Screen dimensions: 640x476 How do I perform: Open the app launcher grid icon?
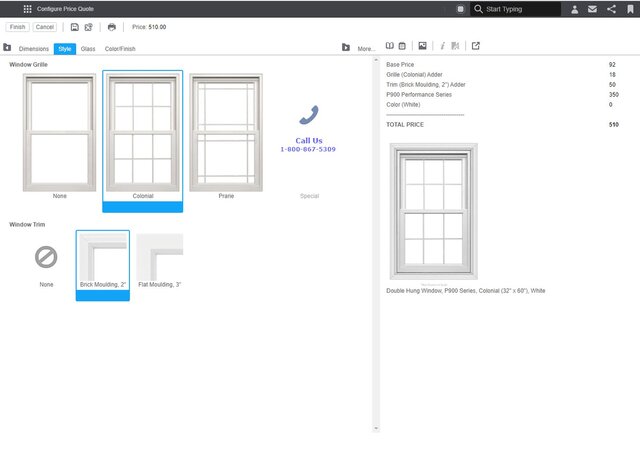pos(27,9)
